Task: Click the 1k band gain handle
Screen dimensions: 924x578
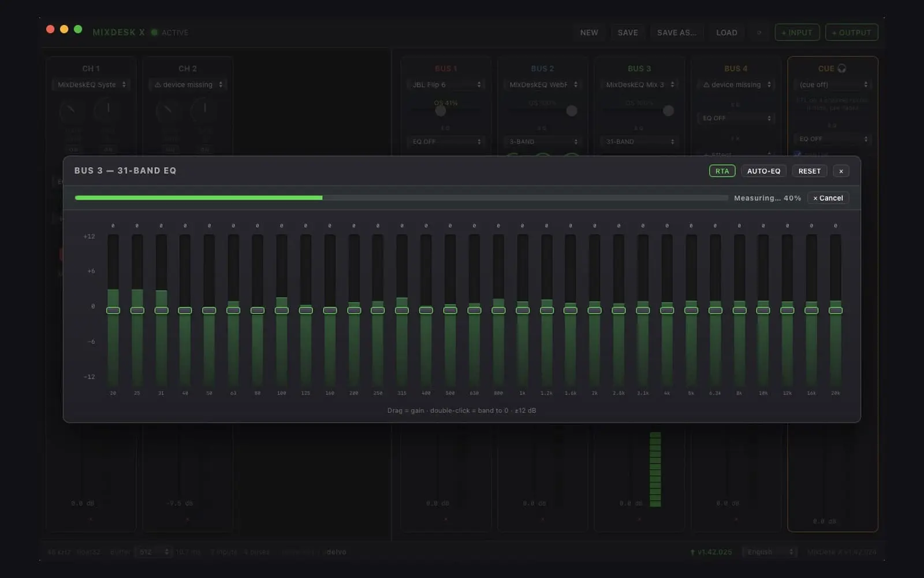Action: [x=523, y=310]
